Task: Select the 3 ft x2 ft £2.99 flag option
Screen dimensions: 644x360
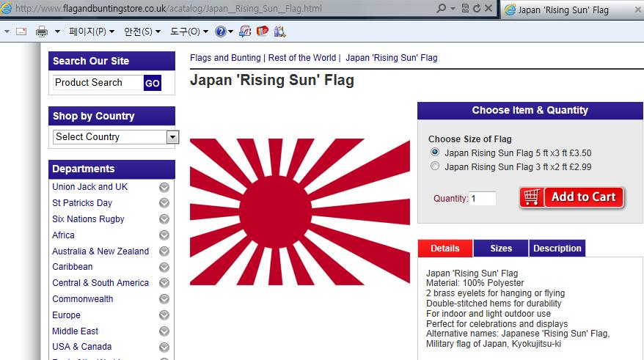Action: click(434, 166)
